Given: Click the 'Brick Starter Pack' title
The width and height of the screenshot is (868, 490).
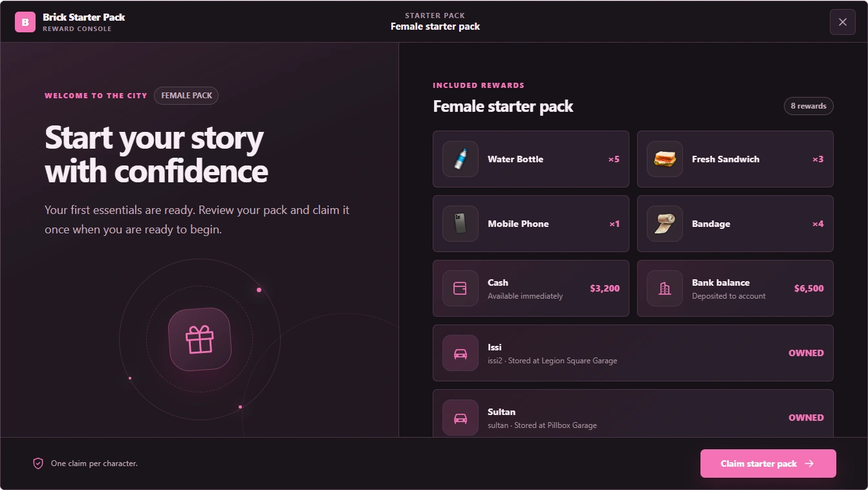Looking at the screenshot, I should (x=84, y=17).
